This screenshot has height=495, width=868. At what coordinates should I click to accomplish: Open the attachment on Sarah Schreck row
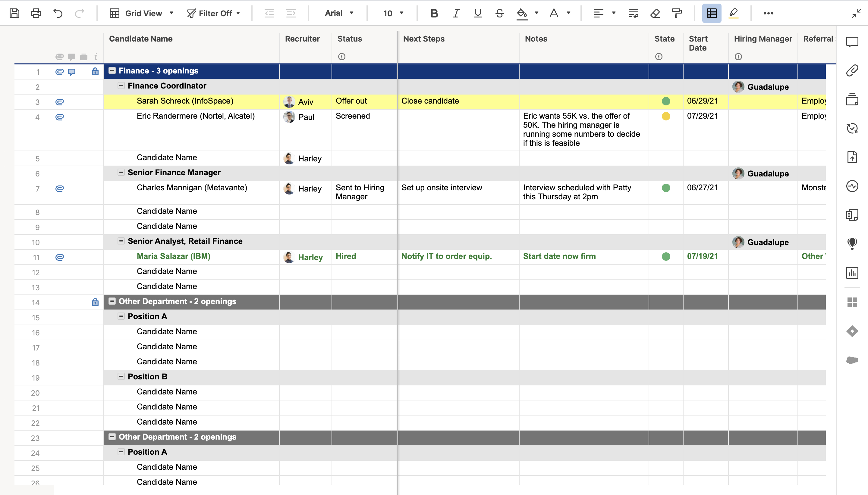pos(60,102)
